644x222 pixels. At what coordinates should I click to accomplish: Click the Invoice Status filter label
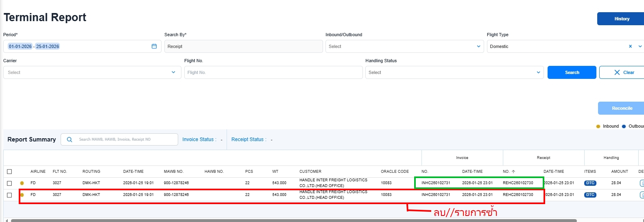click(199, 139)
